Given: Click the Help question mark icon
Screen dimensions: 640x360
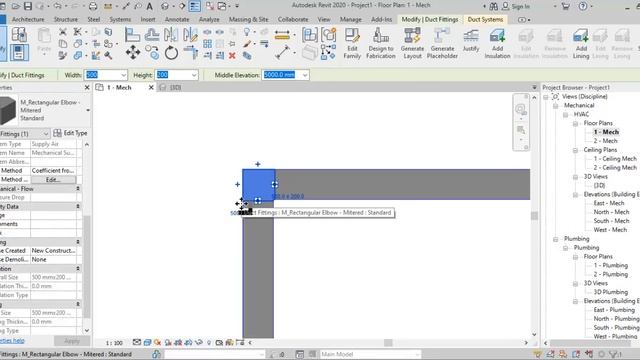Looking at the screenshot, I should point(583,6).
